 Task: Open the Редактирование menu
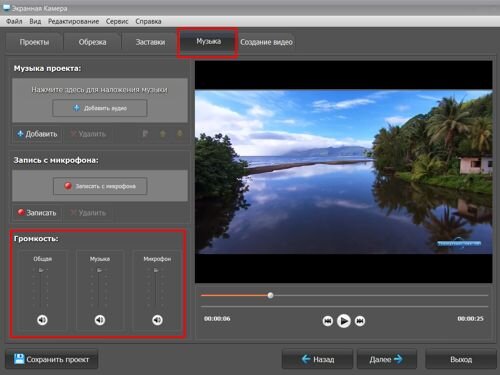(73, 21)
